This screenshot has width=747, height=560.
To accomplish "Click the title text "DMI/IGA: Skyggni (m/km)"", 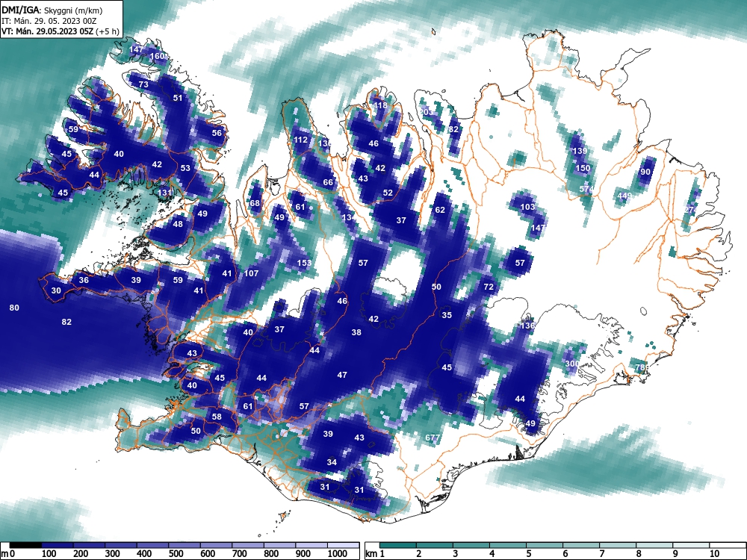I will (52, 10).
